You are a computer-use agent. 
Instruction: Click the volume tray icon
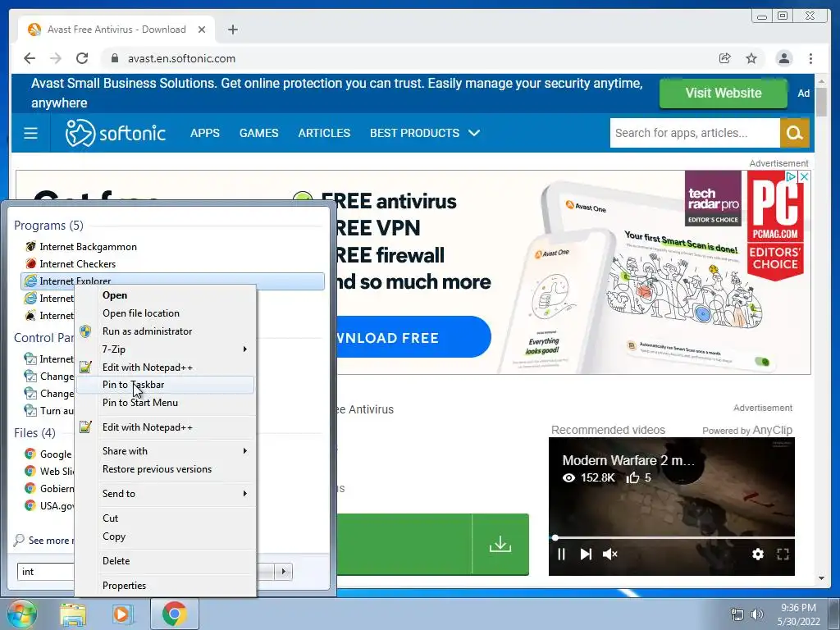pos(756,614)
